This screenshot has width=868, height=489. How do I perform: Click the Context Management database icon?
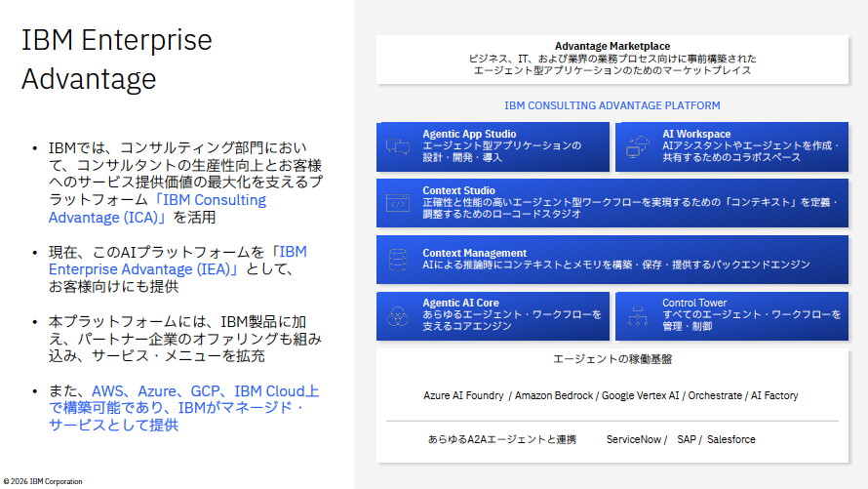(398, 260)
